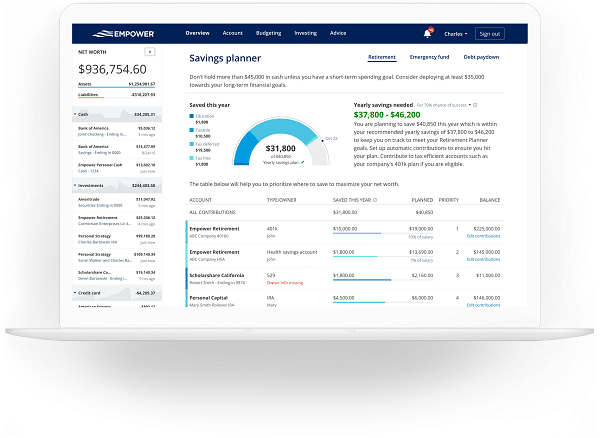Screen dimensions: 600x438
Task: Click the Education legend color square
Action: pyautogui.click(x=191, y=115)
